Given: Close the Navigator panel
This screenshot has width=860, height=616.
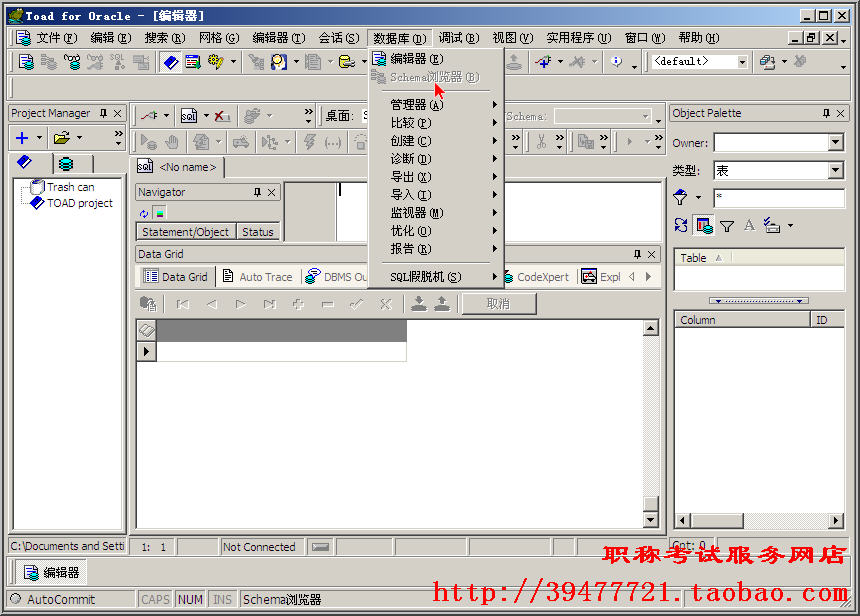Looking at the screenshot, I should pos(271,192).
